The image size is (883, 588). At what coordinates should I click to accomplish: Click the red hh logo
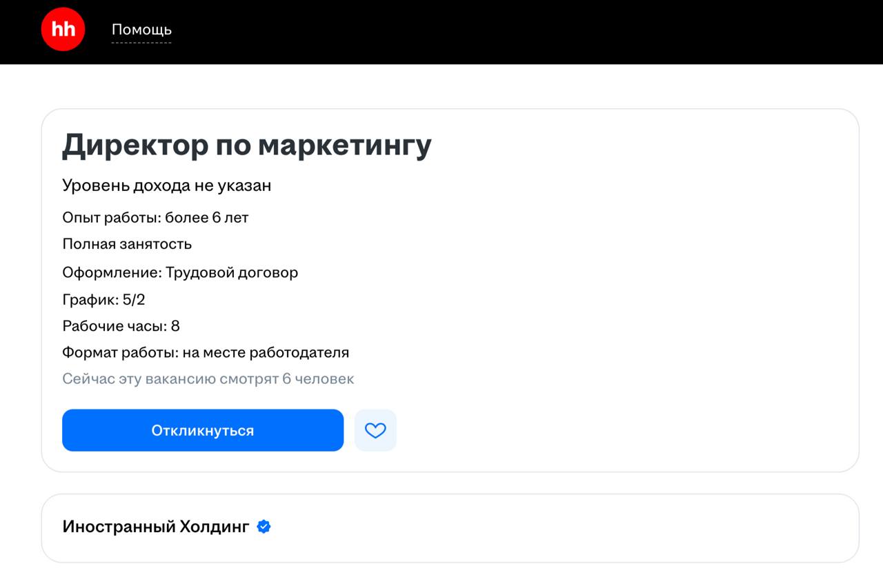(x=63, y=30)
